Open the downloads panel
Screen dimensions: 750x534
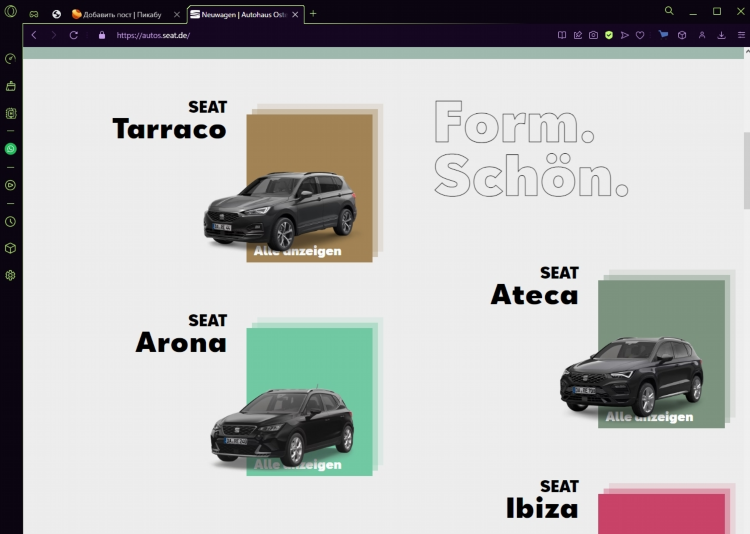tap(721, 35)
